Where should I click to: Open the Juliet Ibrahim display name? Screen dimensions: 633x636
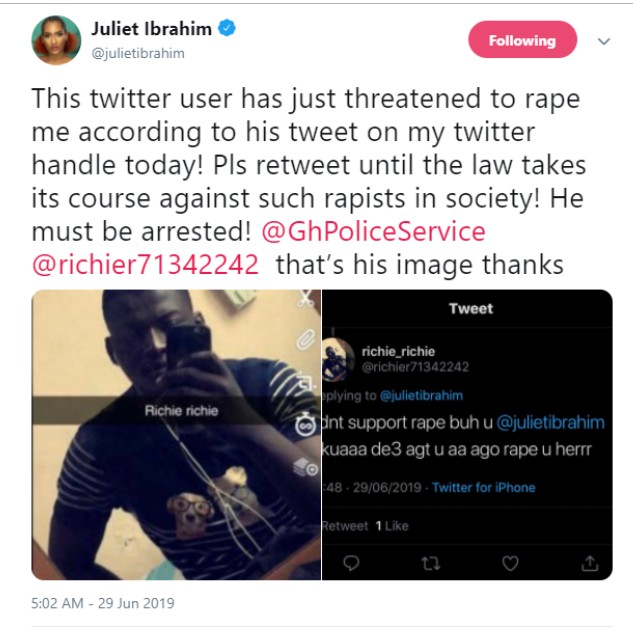tap(151, 29)
